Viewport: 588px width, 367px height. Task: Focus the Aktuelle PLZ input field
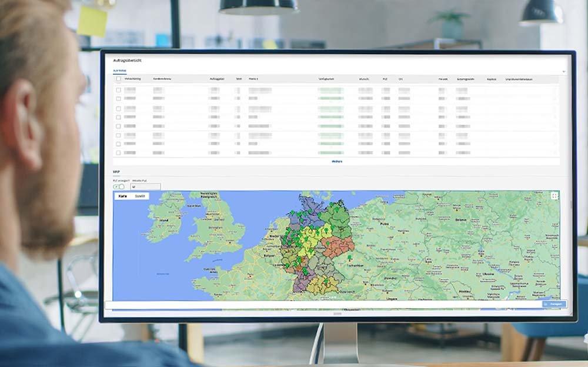(x=145, y=186)
